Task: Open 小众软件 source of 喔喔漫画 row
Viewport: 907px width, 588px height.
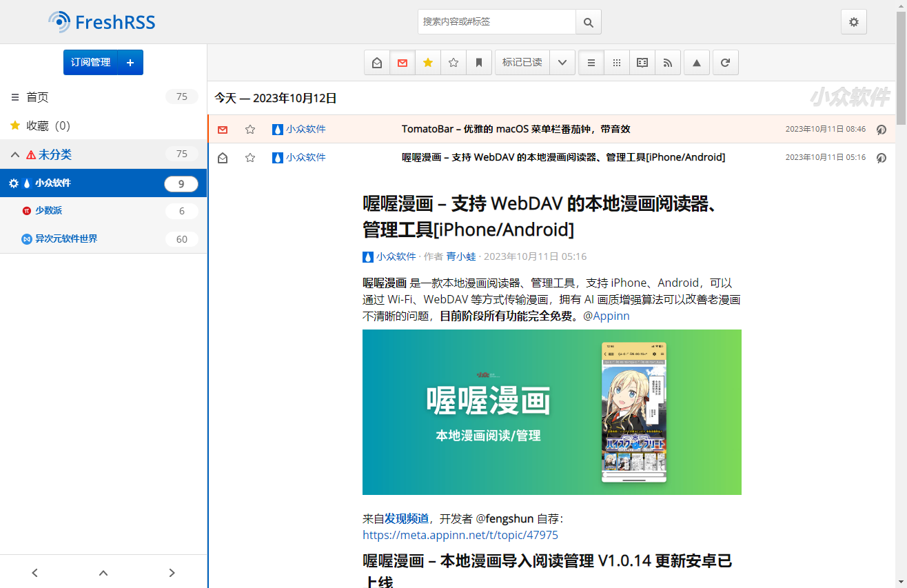Action: click(299, 157)
